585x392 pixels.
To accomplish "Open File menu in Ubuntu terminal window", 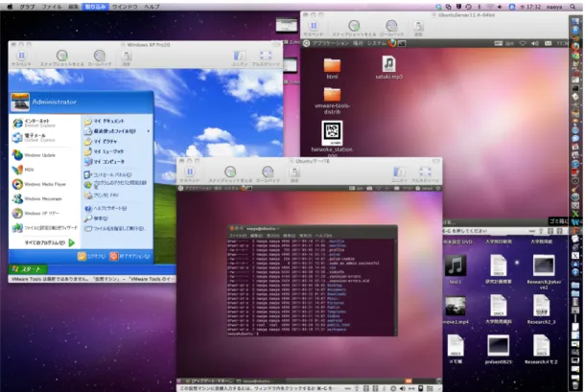I will (238, 236).
